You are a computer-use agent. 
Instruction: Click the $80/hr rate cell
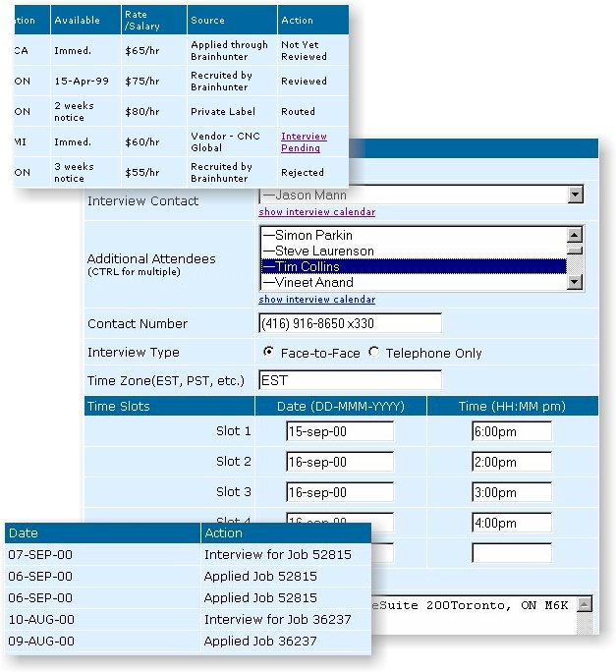[154, 111]
